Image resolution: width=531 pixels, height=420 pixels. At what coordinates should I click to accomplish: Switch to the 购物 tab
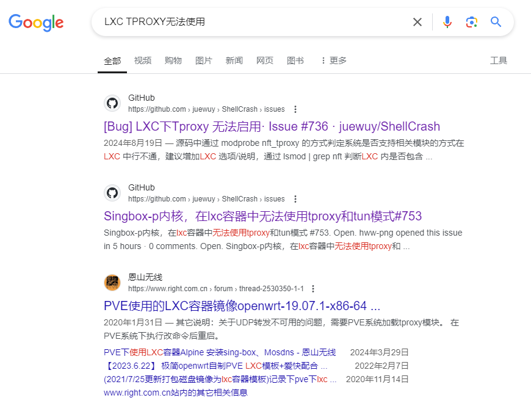click(x=173, y=60)
